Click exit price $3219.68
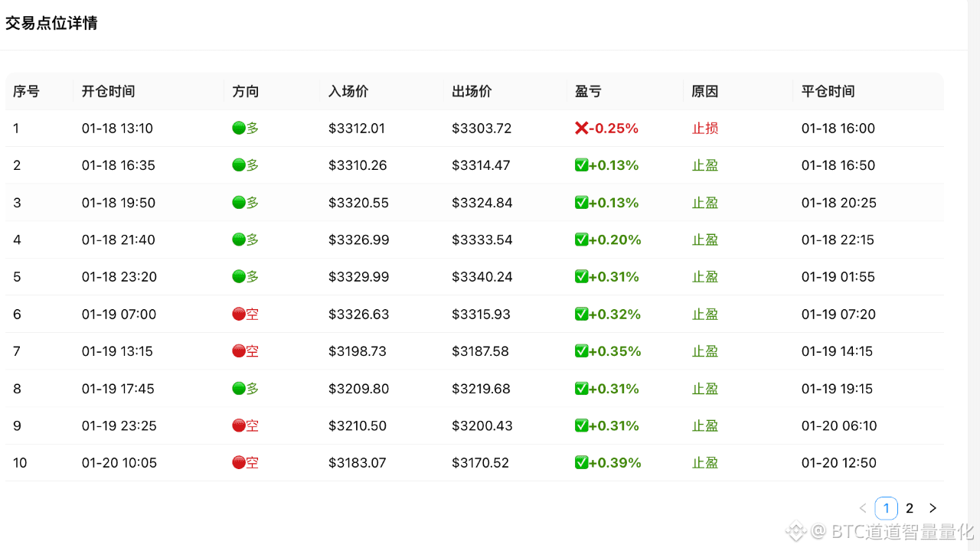This screenshot has width=980, height=551. pos(481,389)
